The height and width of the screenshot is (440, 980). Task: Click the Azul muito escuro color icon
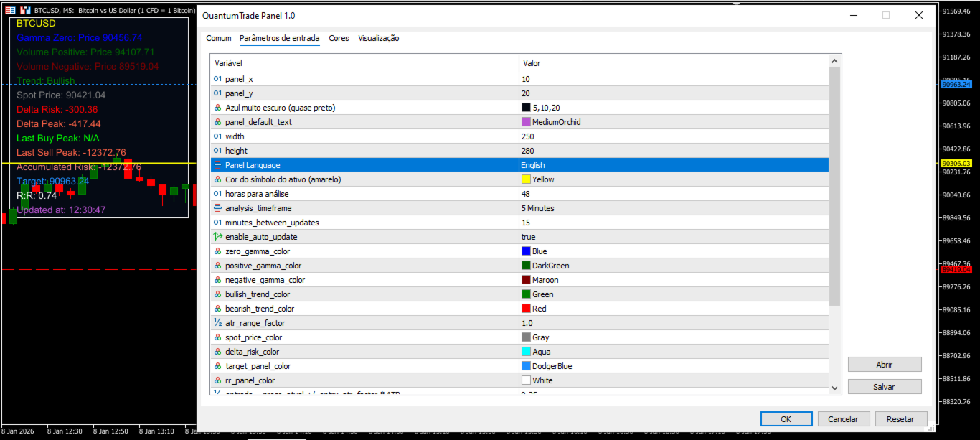tap(217, 108)
